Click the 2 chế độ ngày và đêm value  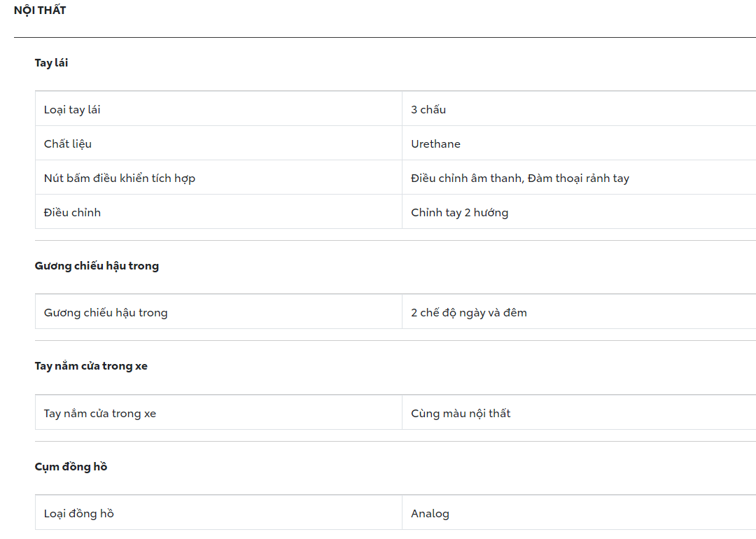pyautogui.click(x=469, y=312)
